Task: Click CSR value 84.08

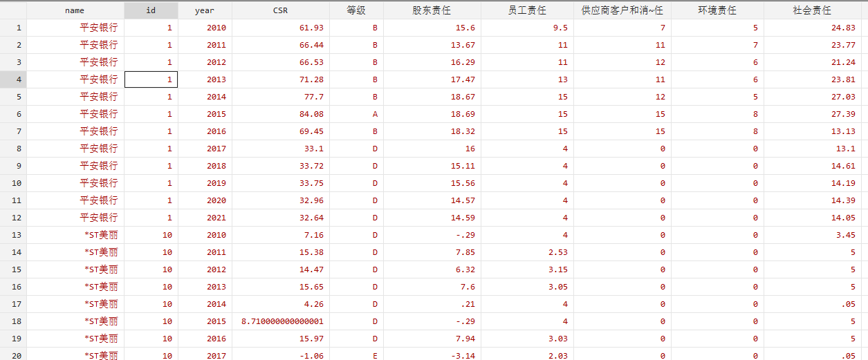Action: (x=312, y=114)
